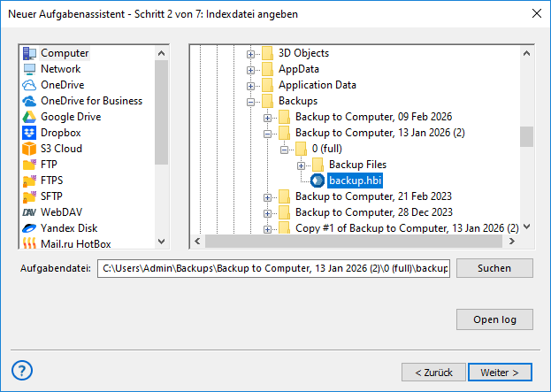Click the folder tree scroll-up arrow
551x392 pixels.
click(526, 53)
